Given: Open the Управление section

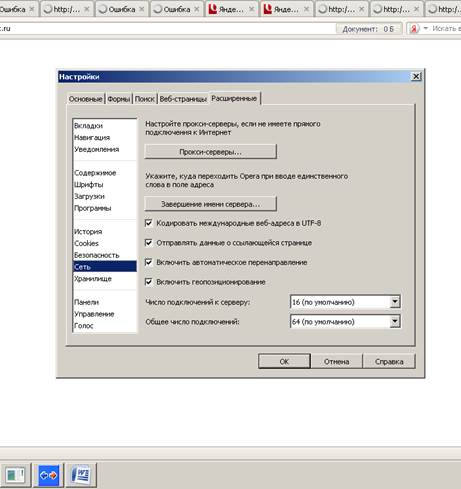Looking at the screenshot, I should click(x=105, y=314).
